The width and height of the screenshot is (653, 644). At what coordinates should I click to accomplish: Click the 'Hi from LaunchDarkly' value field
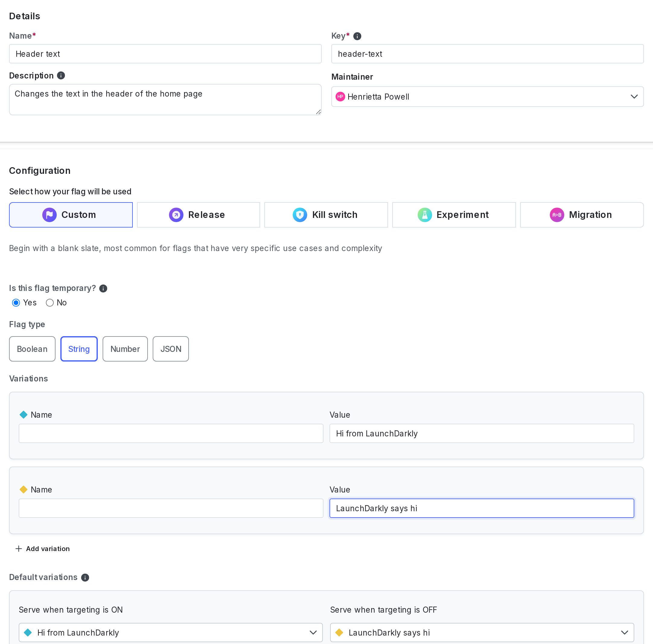tap(482, 433)
